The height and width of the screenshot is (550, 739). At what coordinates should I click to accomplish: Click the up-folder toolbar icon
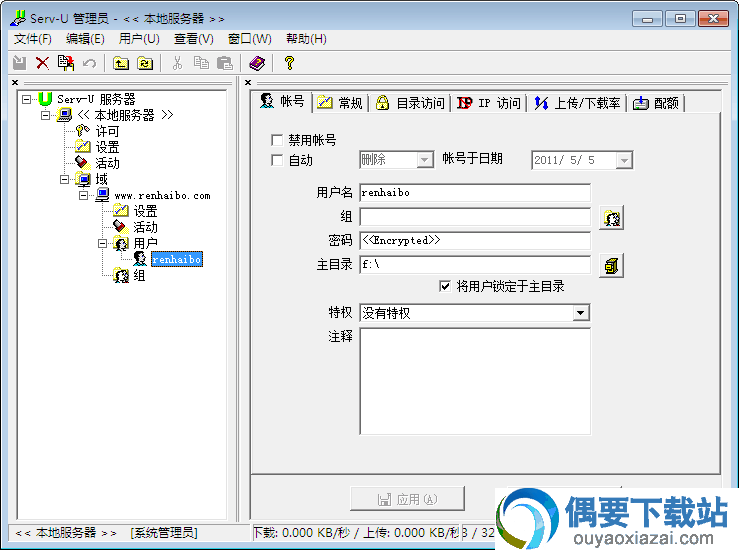[x=121, y=63]
